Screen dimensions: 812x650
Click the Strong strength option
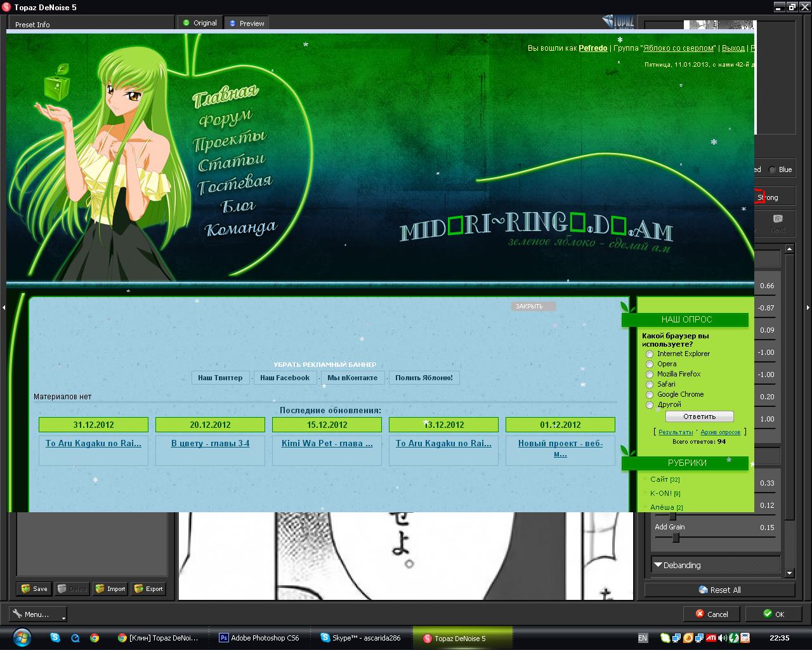(768, 197)
